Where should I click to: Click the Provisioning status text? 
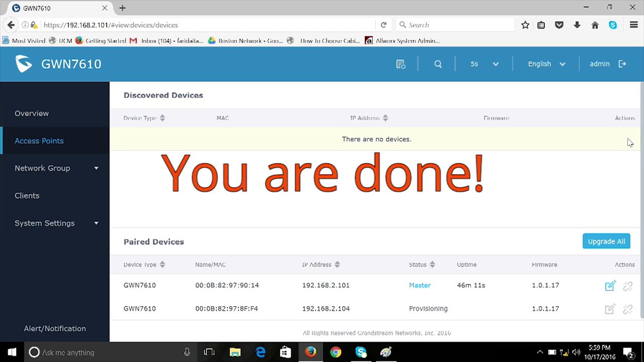[x=428, y=309]
